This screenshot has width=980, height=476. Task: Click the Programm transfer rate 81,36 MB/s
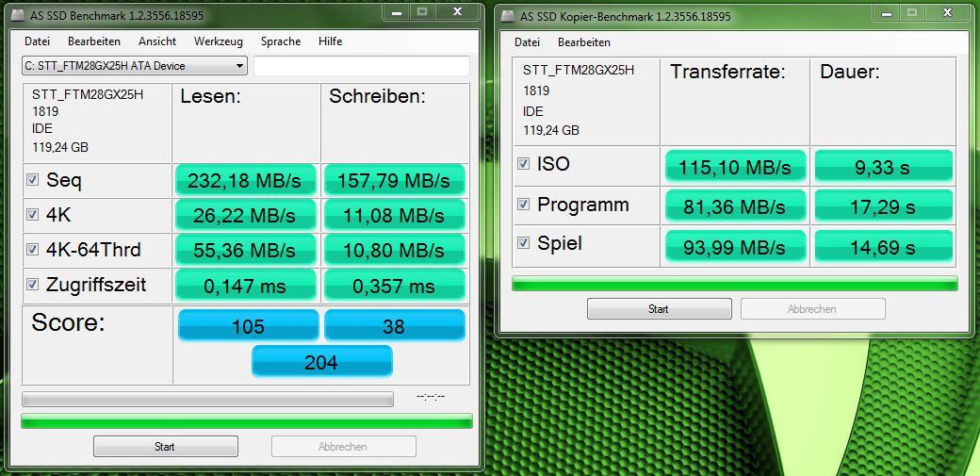736,205
